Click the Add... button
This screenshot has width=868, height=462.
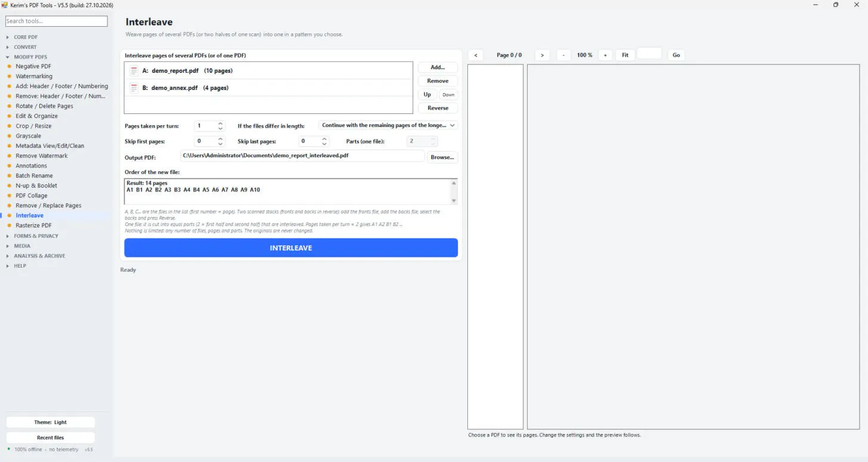pyautogui.click(x=438, y=67)
